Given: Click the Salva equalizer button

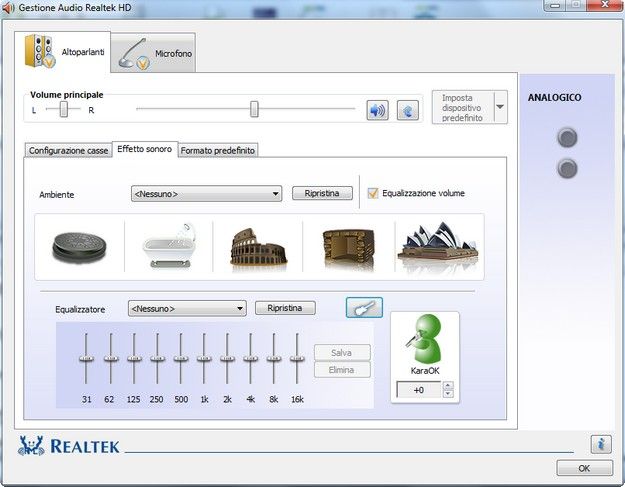Looking at the screenshot, I should pyautogui.click(x=342, y=353).
